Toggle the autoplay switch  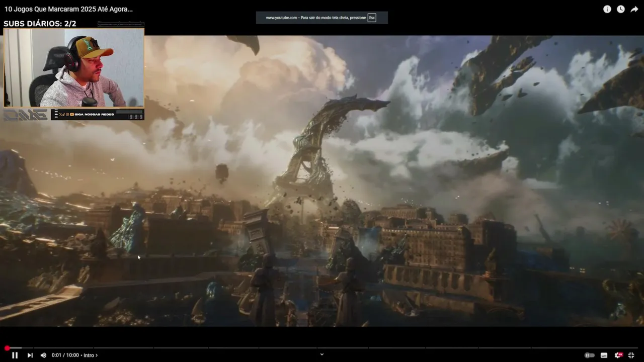tap(590, 355)
